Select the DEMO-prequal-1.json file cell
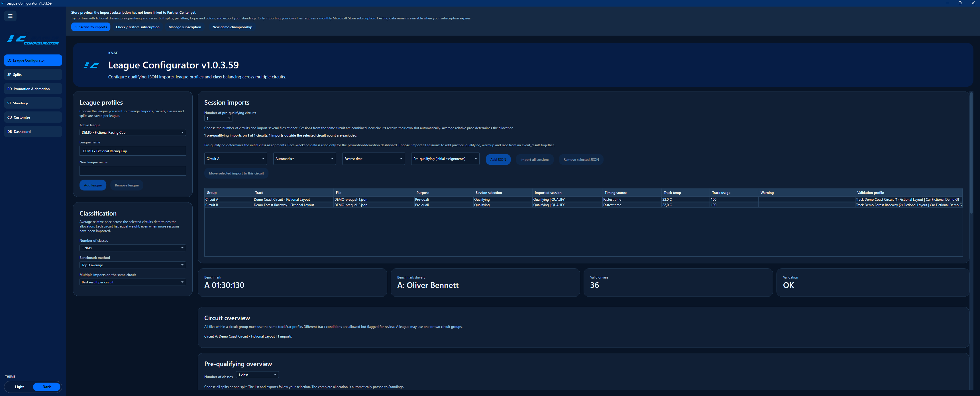Image resolution: width=980 pixels, height=396 pixels. point(373,200)
